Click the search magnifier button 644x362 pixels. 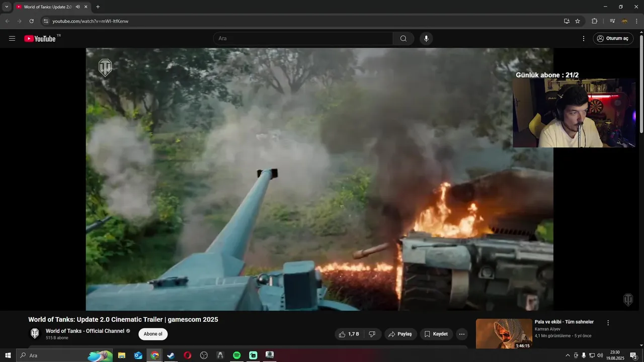pyautogui.click(x=404, y=38)
